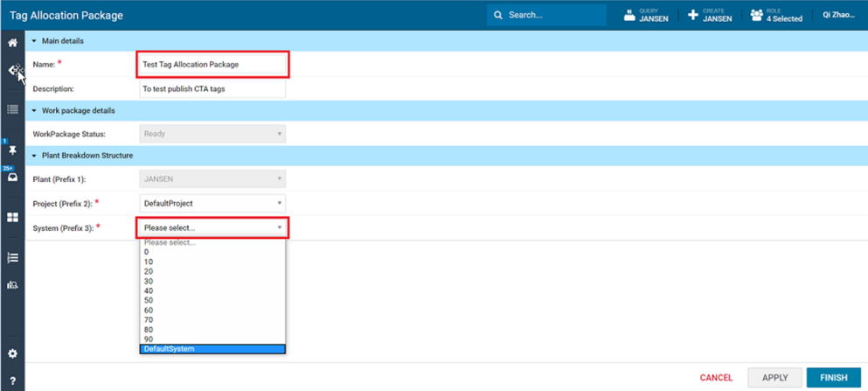Collapse the Work package details section

click(34, 110)
